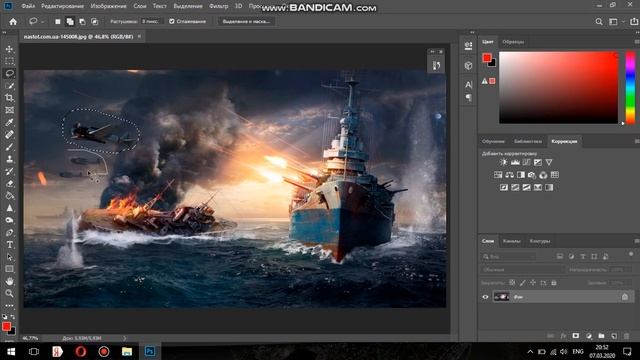
Task: Open the layer fill dropdown
Action: (x=621, y=282)
